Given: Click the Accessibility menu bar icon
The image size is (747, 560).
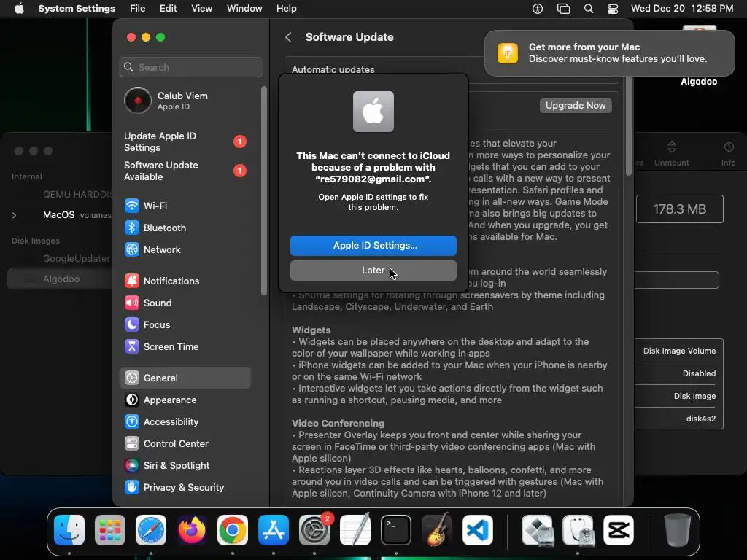Looking at the screenshot, I should (538, 9).
